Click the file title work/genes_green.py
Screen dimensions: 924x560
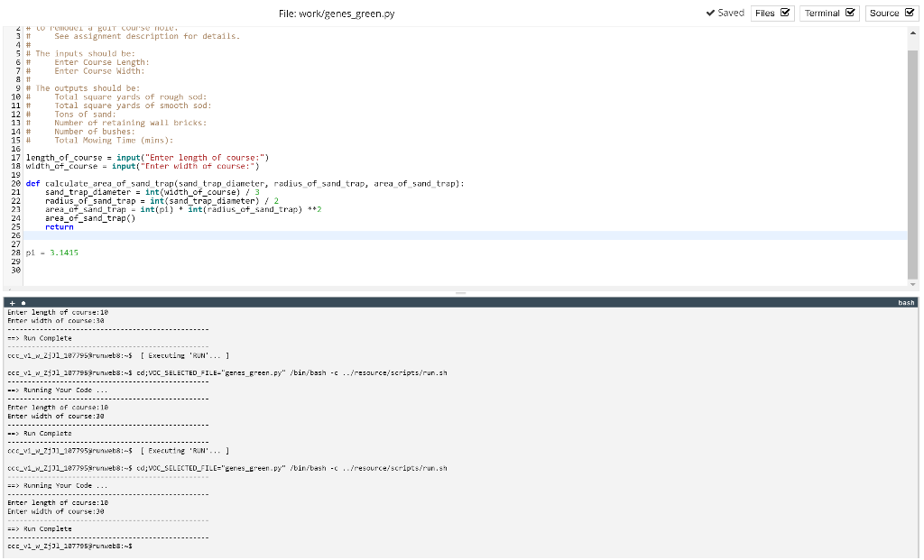click(x=337, y=14)
